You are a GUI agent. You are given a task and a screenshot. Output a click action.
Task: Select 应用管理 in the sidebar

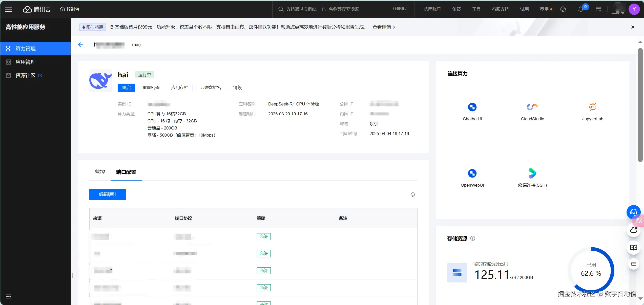[x=25, y=62]
